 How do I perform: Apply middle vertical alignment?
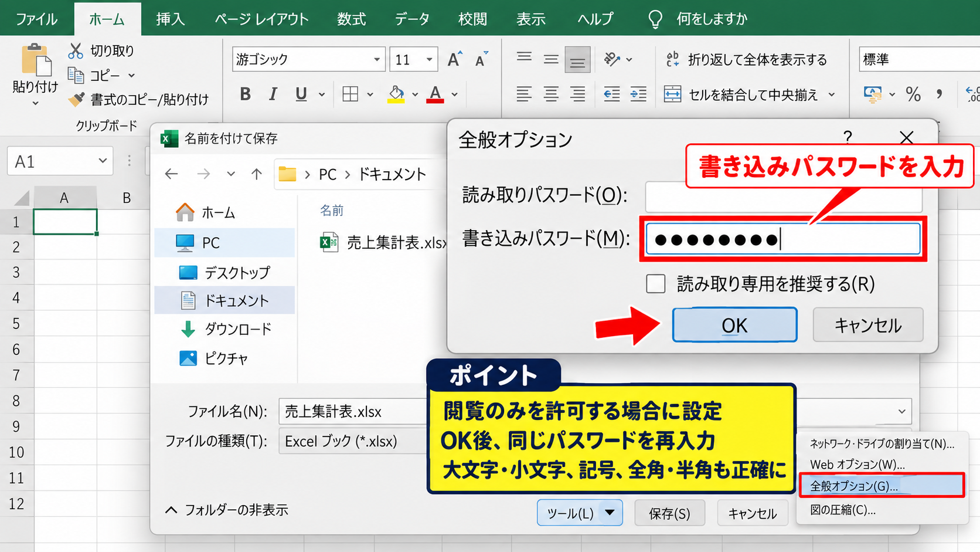coord(551,59)
